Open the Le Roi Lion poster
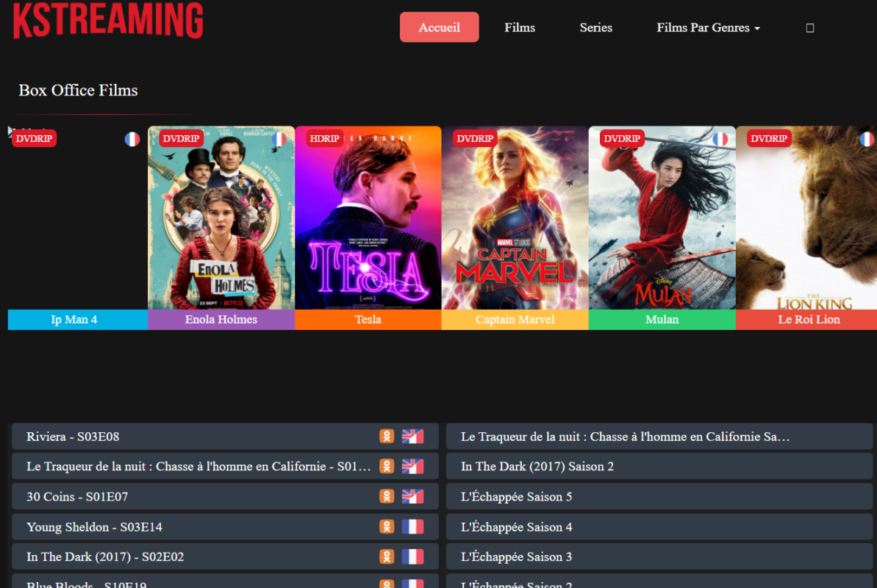 pyautogui.click(x=806, y=218)
